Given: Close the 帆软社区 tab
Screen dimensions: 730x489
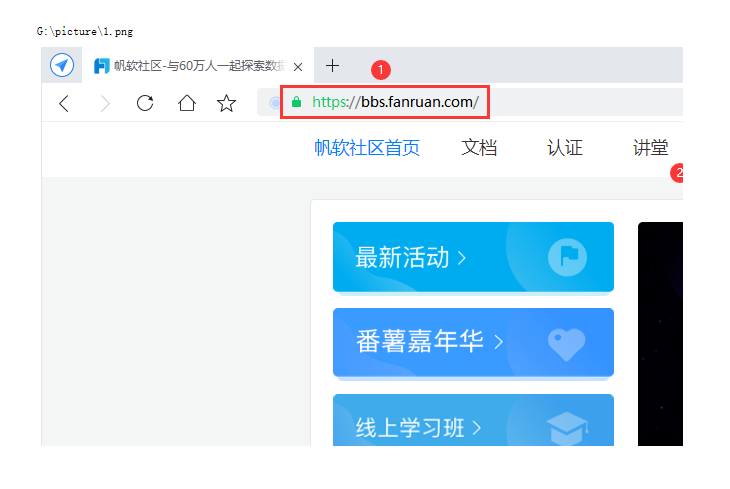Looking at the screenshot, I should (x=298, y=67).
